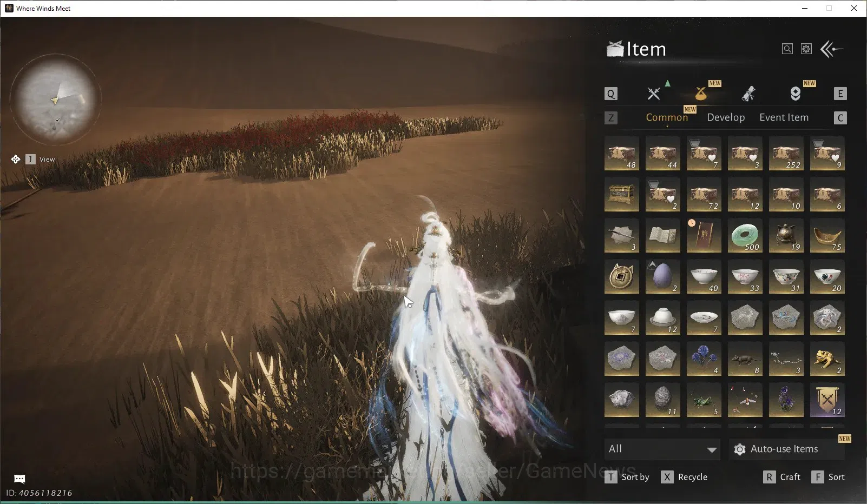Screen dimensions: 867x504
Task: Switch to the Event Item tab
Action: (784, 117)
